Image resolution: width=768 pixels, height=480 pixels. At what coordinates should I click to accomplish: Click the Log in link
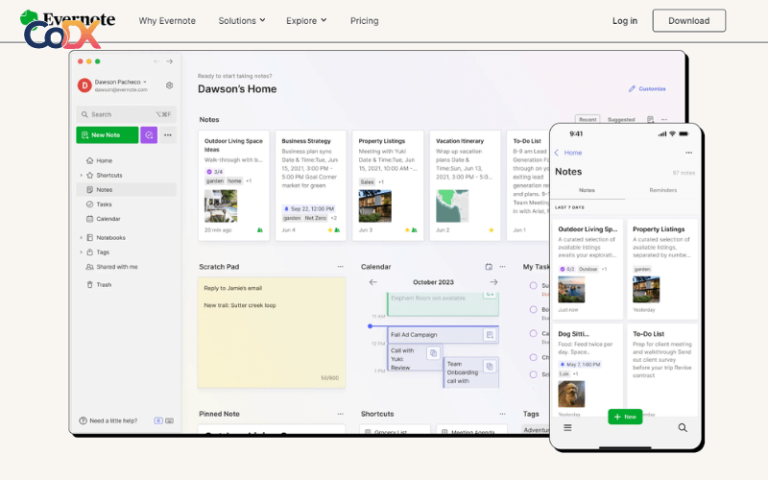point(625,21)
